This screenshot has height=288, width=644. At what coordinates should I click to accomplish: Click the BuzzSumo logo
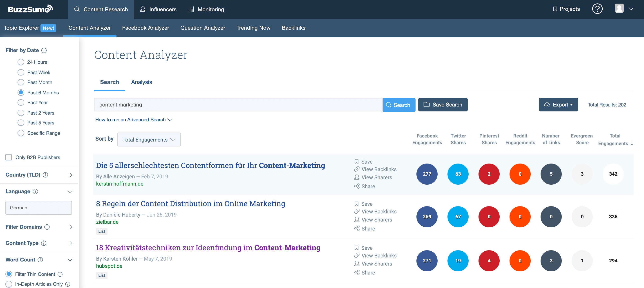[31, 9]
